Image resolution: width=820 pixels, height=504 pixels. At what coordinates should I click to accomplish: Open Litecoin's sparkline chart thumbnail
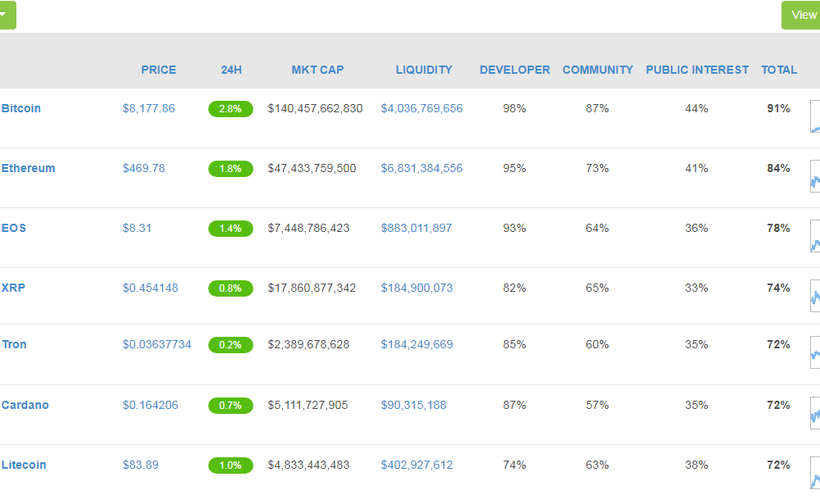(815, 473)
